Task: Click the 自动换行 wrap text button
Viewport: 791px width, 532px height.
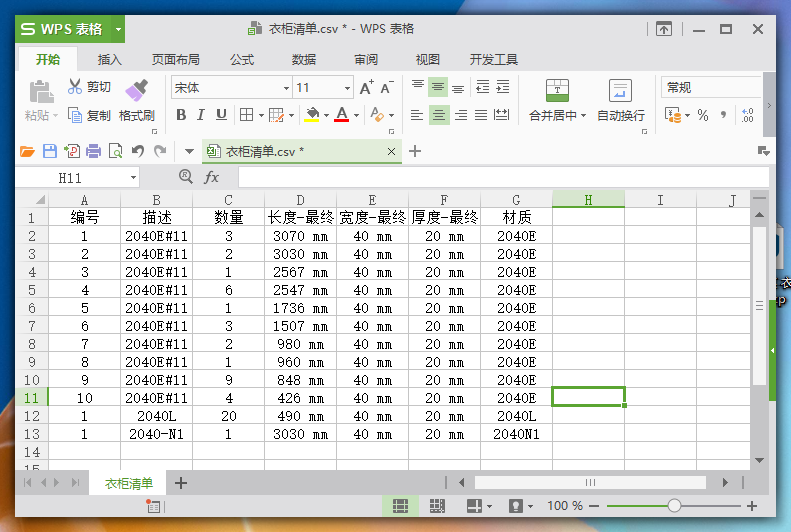Action: [621, 101]
